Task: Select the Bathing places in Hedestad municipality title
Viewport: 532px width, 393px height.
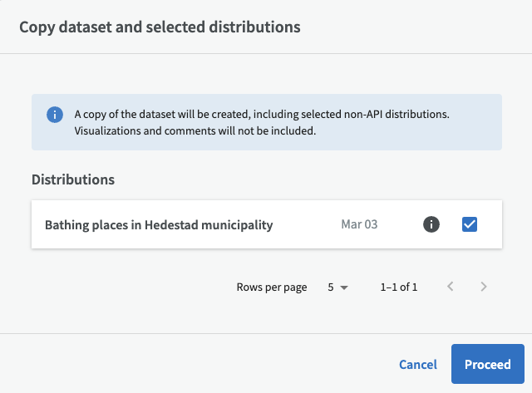Action: coord(159,224)
